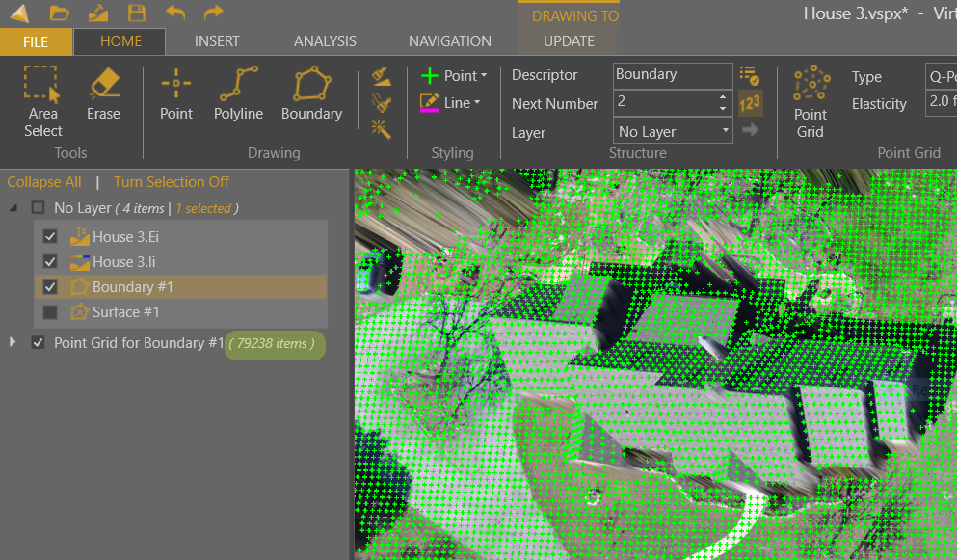The width and height of the screenshot is (957, 560).
Task: Uncheck the House 3.li checkbox
Action: [50, 262]
